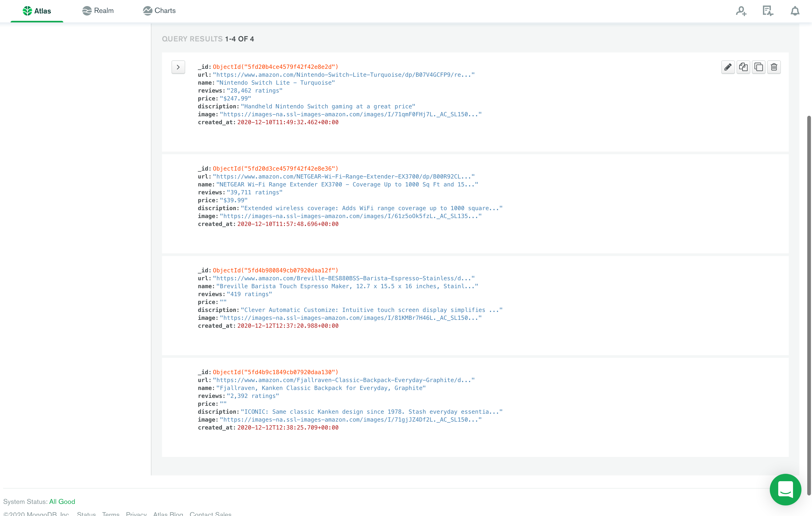Click the "2,392 ratings" reviews value

coord(253,396)
